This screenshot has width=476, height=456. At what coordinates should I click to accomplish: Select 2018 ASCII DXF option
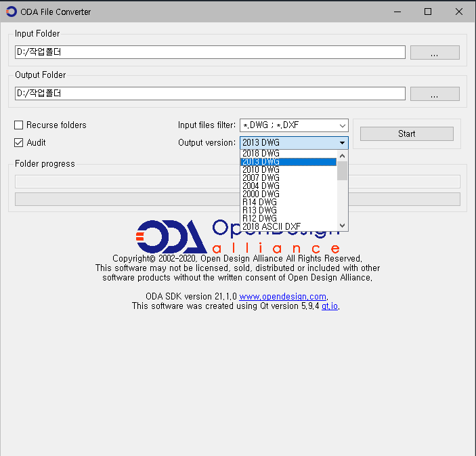tap(288, 226)
